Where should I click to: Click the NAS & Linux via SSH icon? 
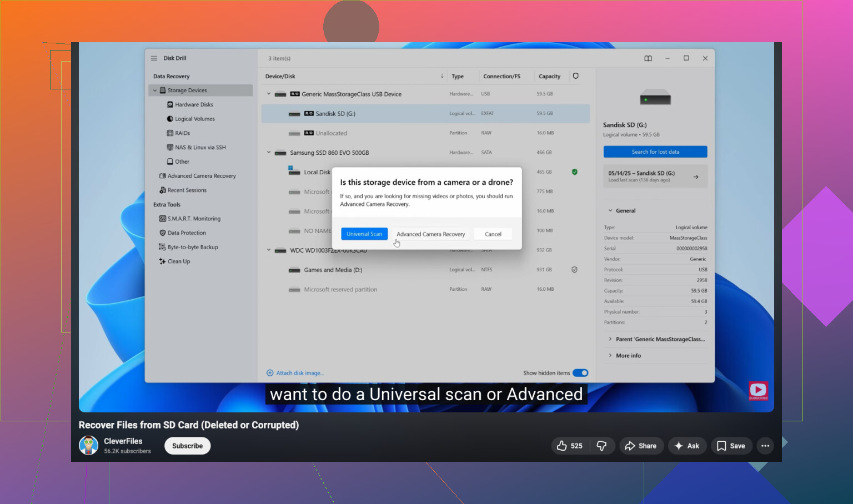click(x=170, y=147)
